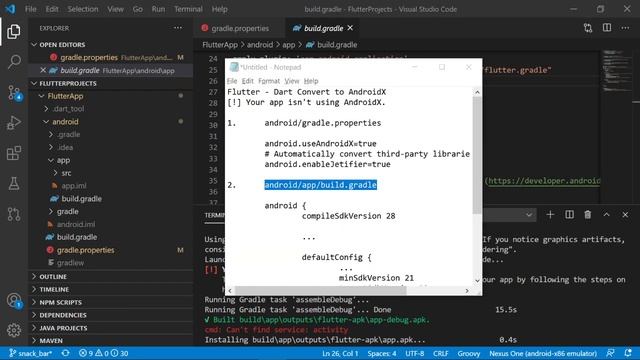Click the synchronize changes icon in status bar
The height and width of the screenshot is (360, 640).
65,353
